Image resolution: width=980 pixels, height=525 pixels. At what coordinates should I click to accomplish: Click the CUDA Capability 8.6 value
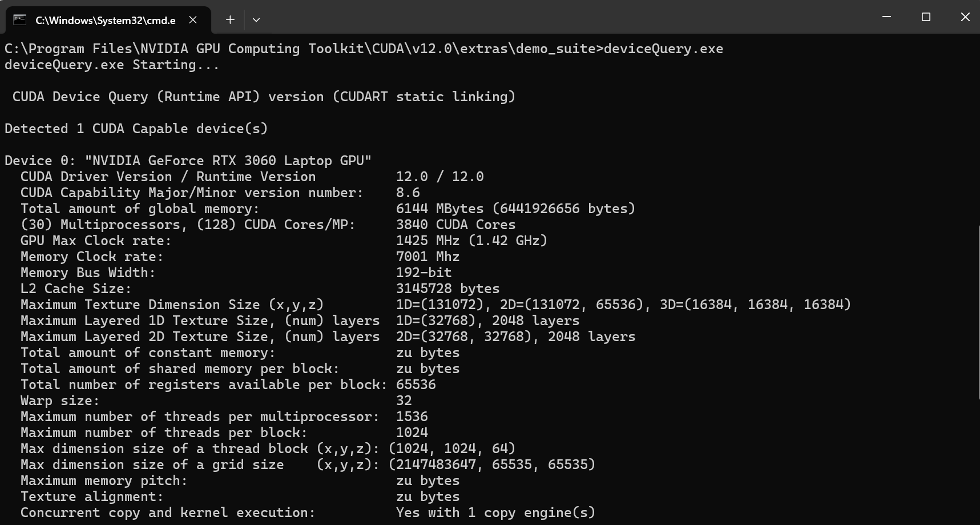(x=408, y=193)
